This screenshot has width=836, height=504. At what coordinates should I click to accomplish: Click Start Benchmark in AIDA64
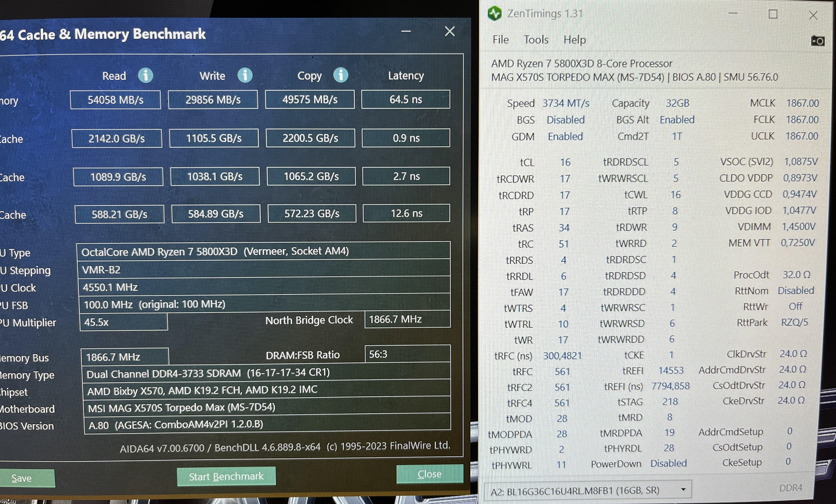(226, 477)
